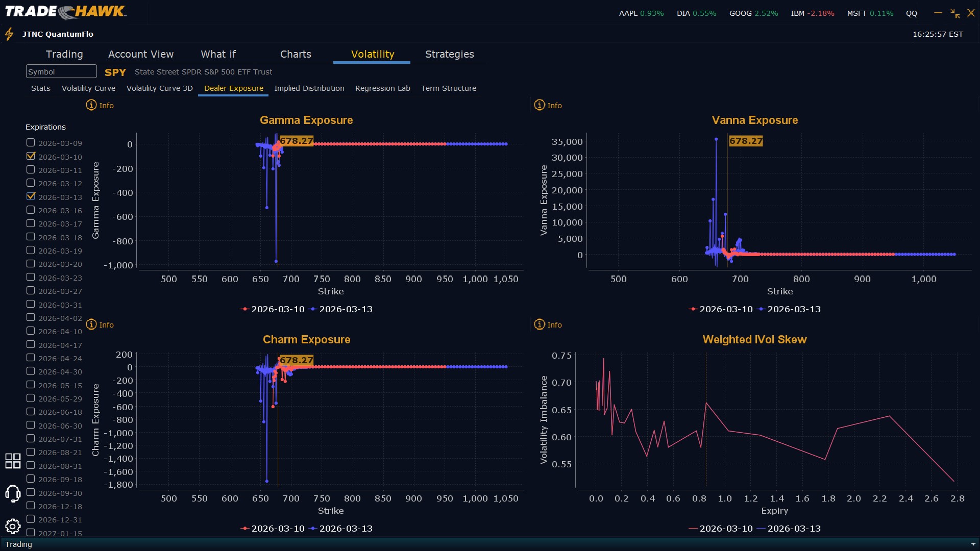Uncheck the 2026-03-10 expiration checkbox

click(31, 156)
